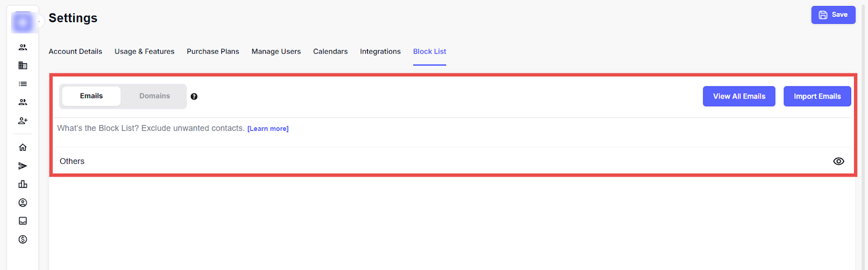Save settings with the Save button
Image resolution: width=868 pixels, height=270 pixels.
tap(833, 15)
